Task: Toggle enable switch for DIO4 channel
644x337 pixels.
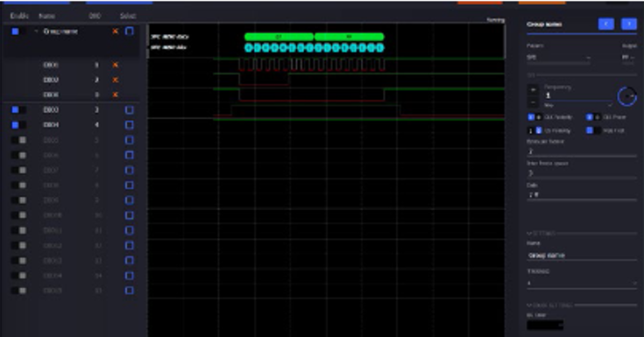Action: coord(18,125)
